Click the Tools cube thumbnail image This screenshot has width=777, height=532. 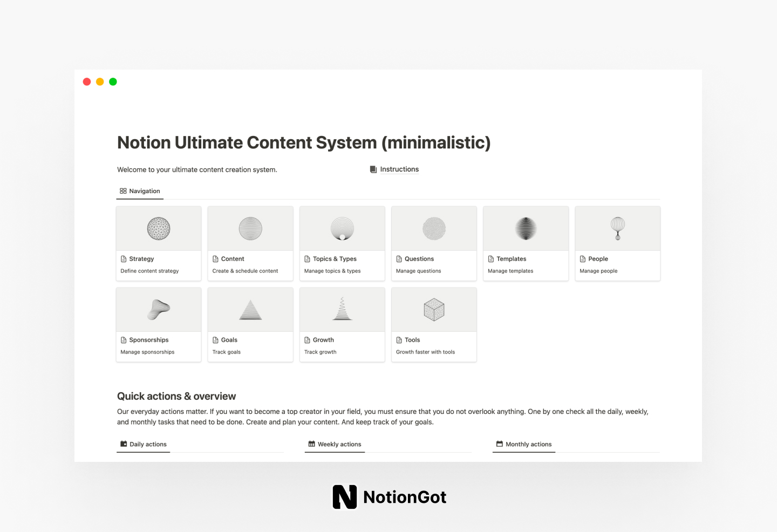(434, 309)
